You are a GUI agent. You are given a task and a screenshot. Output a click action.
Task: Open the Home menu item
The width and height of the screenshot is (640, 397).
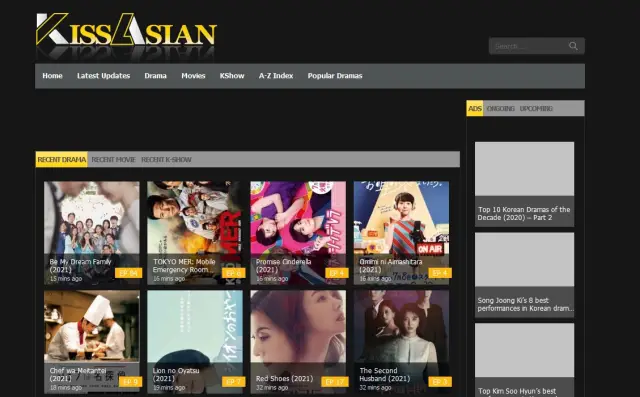[x=52, y=75]
